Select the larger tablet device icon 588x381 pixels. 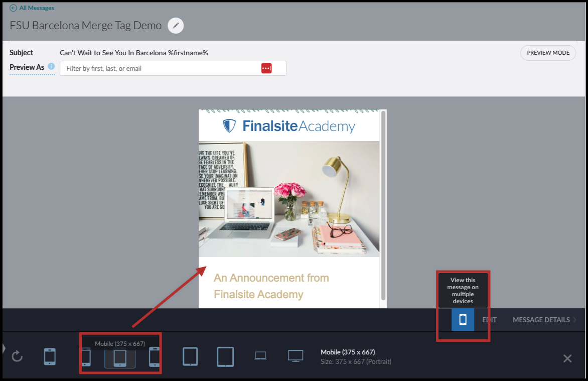click(225, 356)
